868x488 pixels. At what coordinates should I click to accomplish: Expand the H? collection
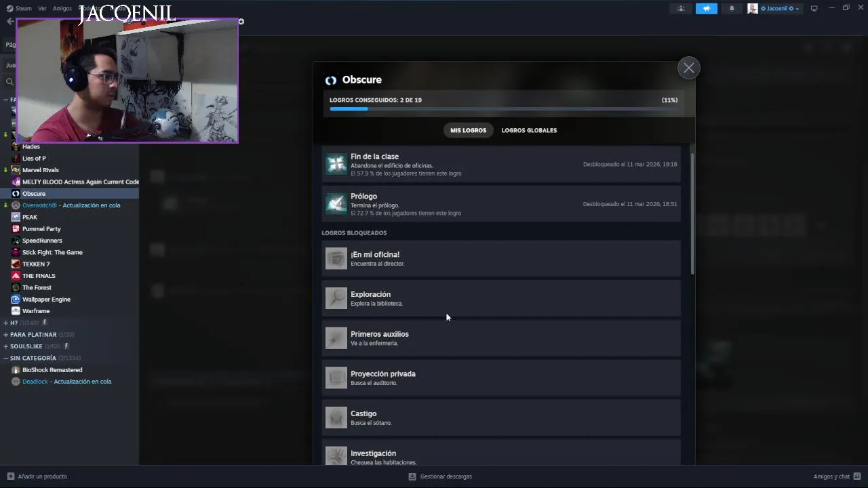(5, 323)
